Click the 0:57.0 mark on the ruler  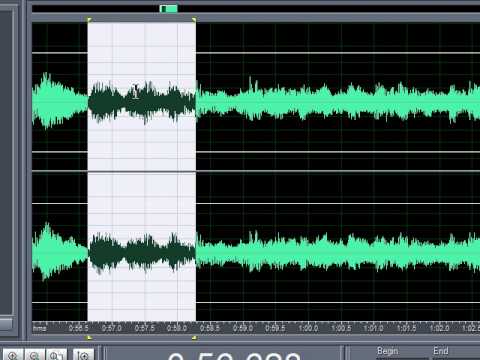point(112,328)
